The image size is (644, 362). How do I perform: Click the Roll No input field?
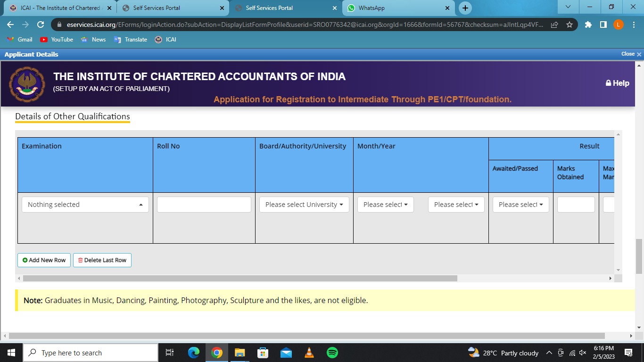tap(204, 205)
